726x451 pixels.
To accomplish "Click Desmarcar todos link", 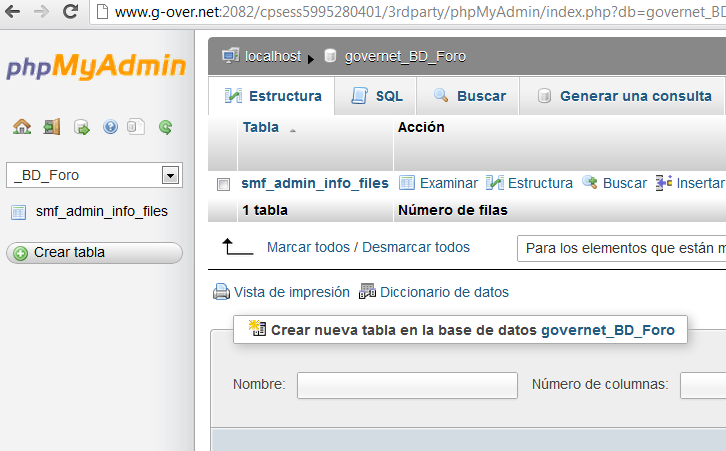I will (x=416, y=247).
